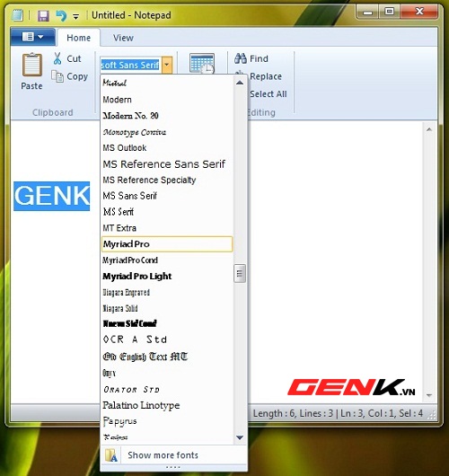Screen dimensions: 449x476
Task: Open the font name dropdown arrow
Action: pyautogui.click(x=167, y=65)
